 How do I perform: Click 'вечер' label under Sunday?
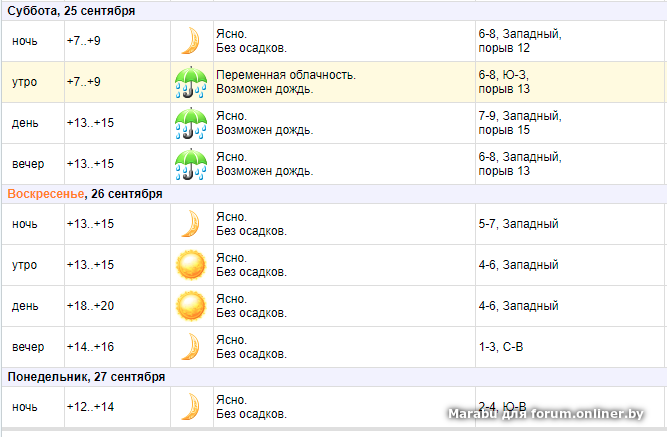28,347
